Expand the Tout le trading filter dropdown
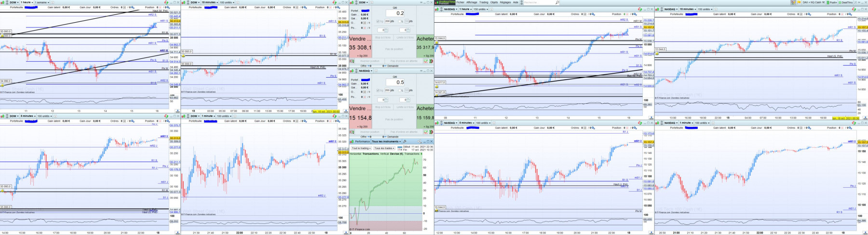This screenshot has width=868, height=235. [361, 148]
